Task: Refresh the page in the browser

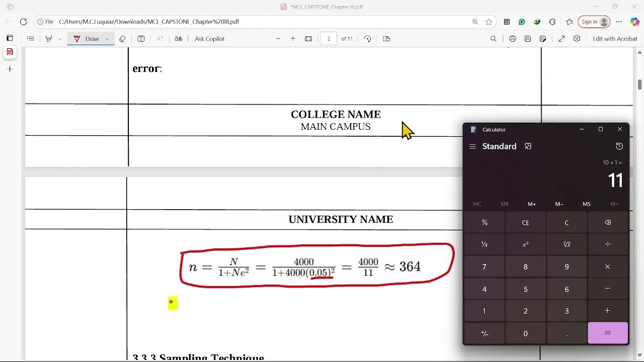Action: click(x=23, y=22)
